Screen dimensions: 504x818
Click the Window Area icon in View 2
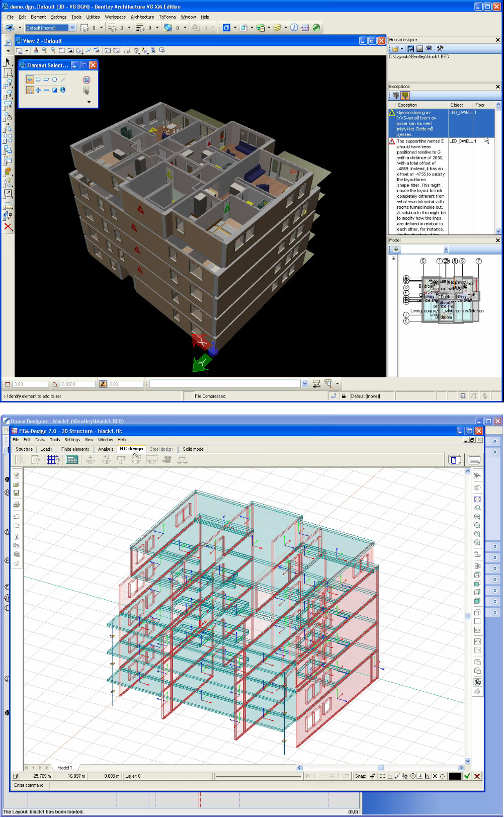[62, 50]
